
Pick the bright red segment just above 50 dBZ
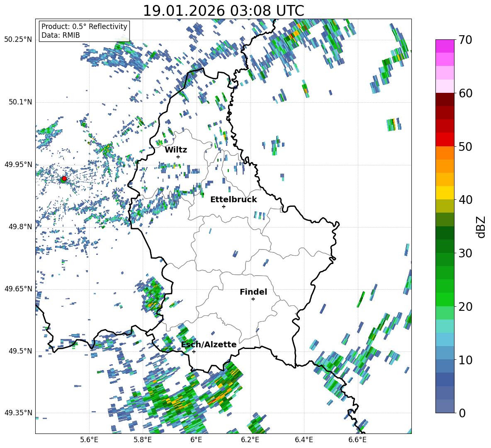[x=445, y=140]
